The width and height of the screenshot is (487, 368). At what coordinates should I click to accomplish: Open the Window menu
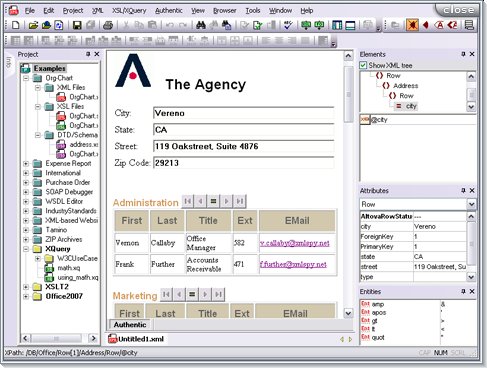click(280, 11)
